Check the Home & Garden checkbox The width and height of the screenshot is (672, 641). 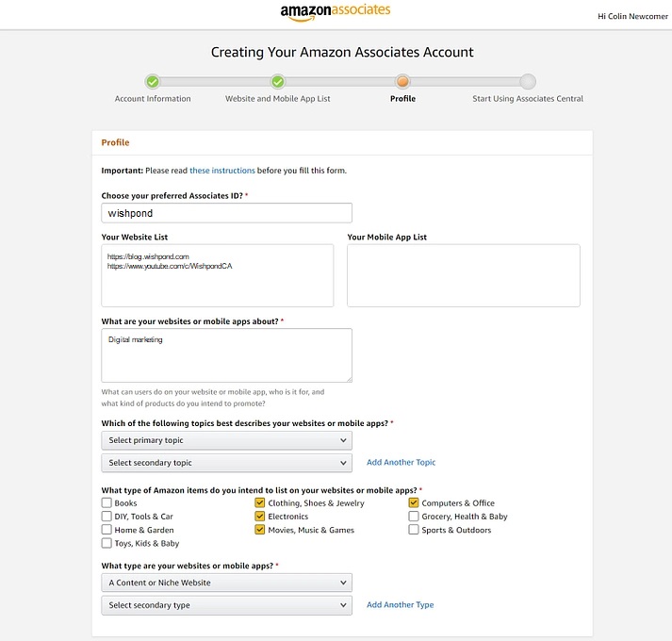107,530
